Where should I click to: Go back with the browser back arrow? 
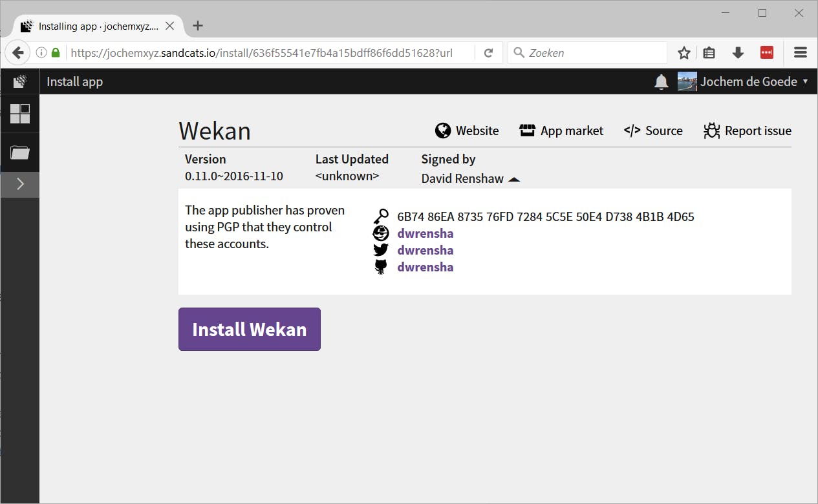[x=17, y=53]
